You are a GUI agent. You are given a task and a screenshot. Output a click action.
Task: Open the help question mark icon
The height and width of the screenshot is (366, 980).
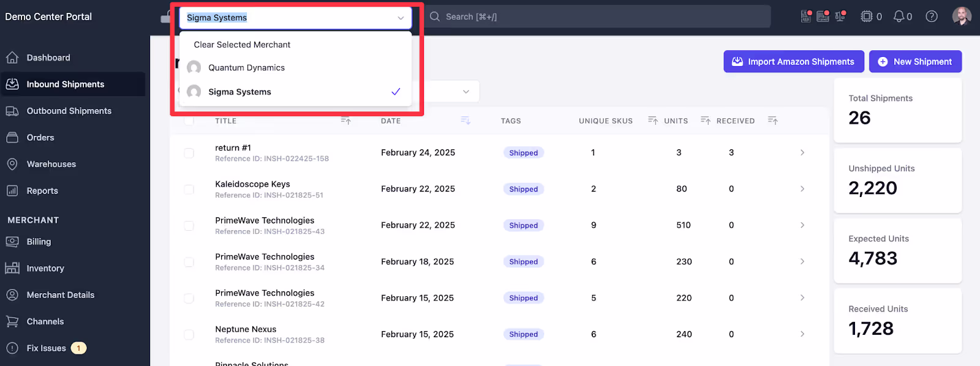click(932, 17)
